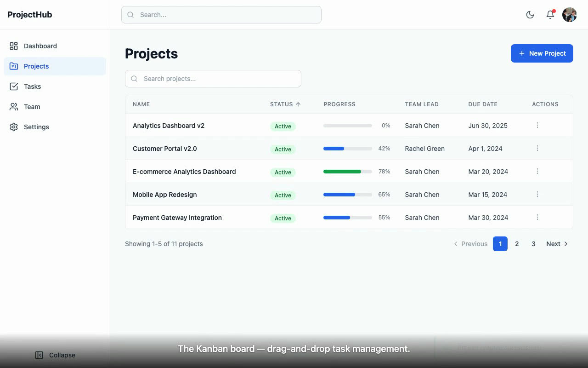This screenshot has width=588, height=368.
Task: Go to the Next page of projects
Action: (x=557, y=244)
